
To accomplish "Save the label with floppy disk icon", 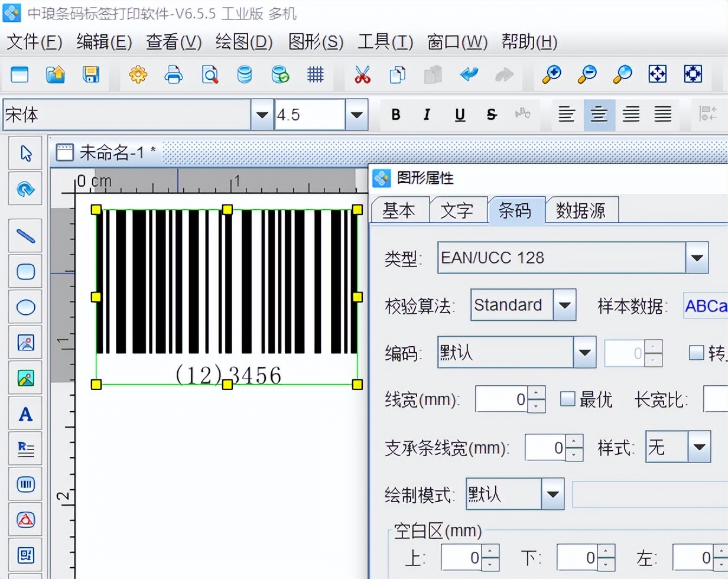I will tap(90, 74).
